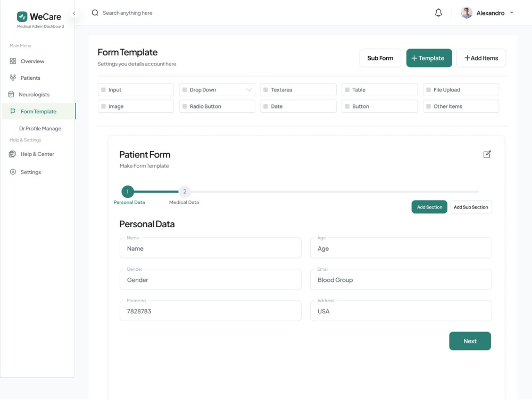Check the File Upload item checkbox
532x399 pixels.
point(428,90)
